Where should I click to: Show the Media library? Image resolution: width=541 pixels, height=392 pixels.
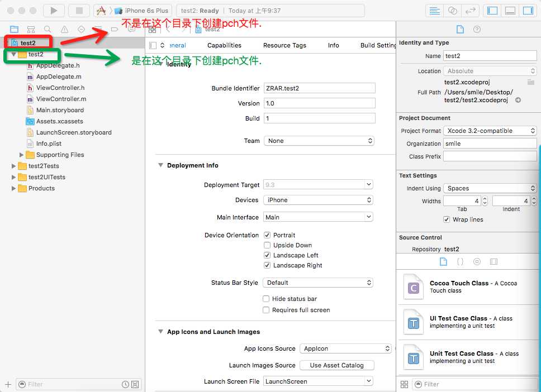[x=493, y=262]
